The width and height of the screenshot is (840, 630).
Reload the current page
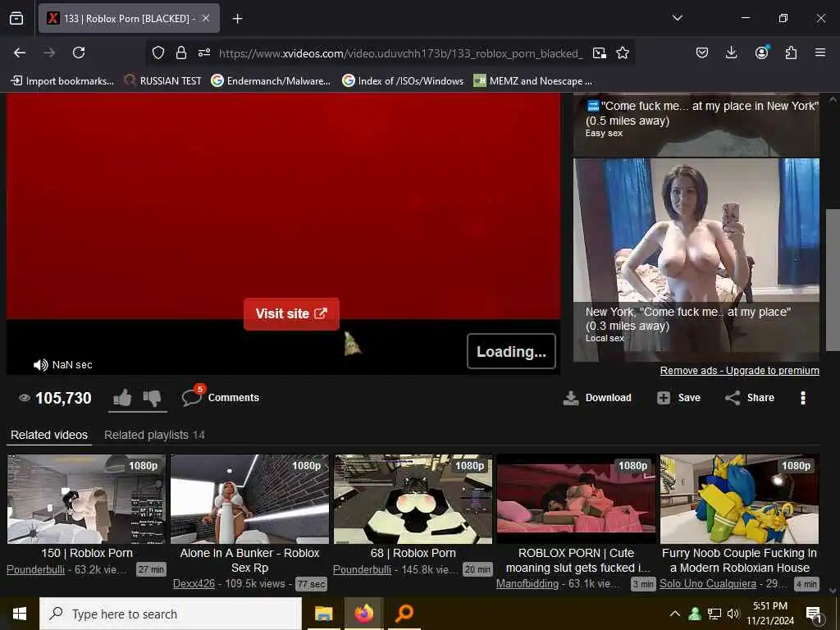(x=79, y=52)
